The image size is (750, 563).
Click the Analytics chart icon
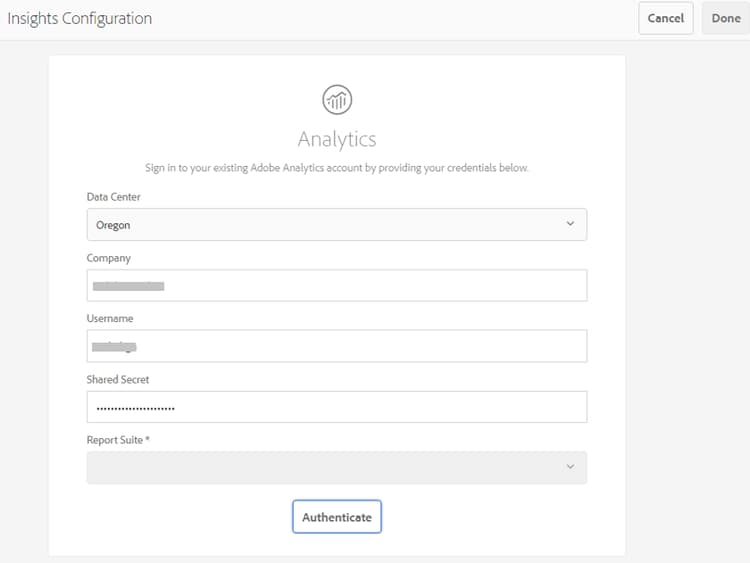(x=337, y=100)
